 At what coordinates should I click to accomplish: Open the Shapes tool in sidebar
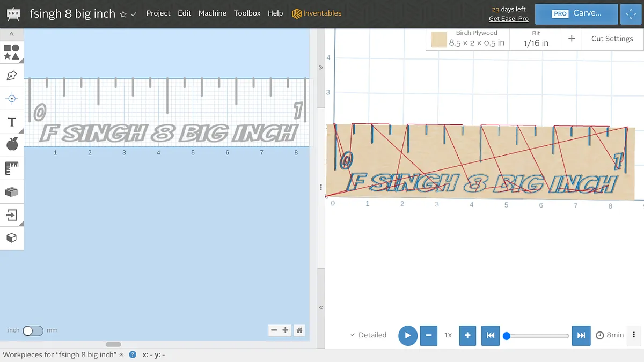point(12,52)
